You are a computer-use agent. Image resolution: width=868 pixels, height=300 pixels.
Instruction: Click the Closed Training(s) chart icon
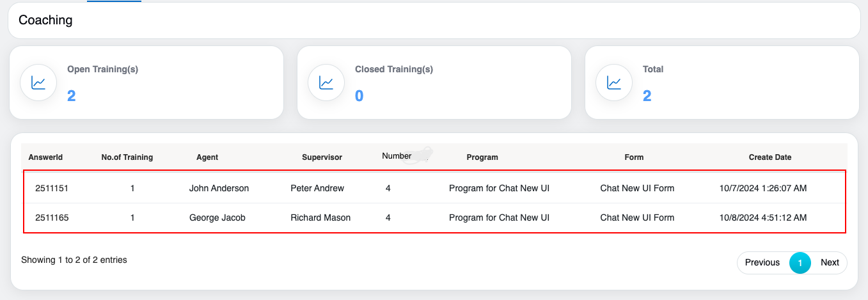tap(327, 83)
